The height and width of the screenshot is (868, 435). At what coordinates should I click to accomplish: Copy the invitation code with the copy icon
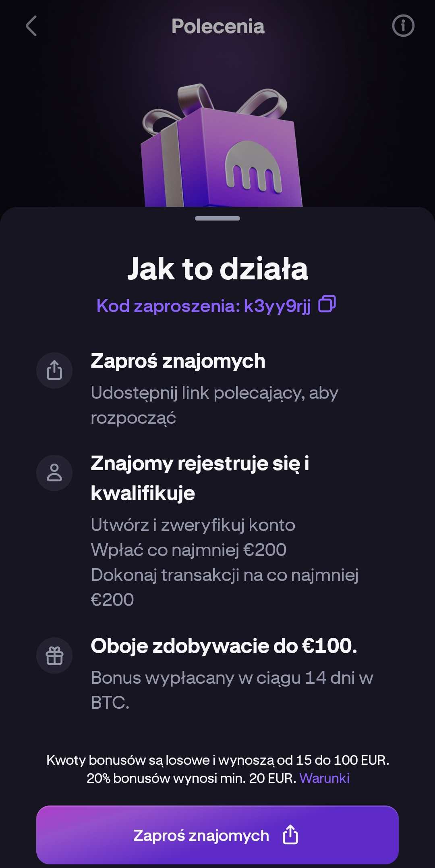(327, 304)
